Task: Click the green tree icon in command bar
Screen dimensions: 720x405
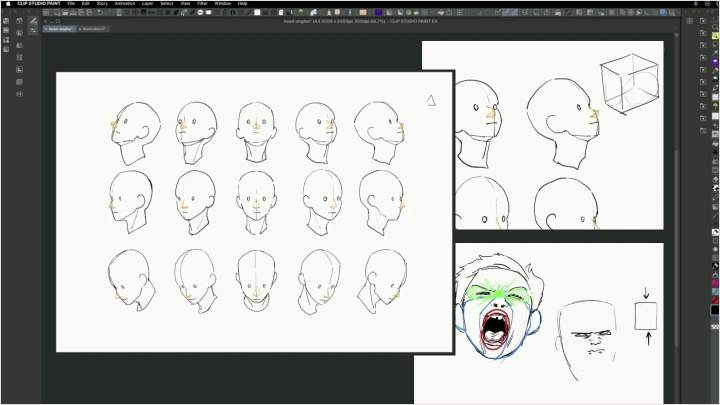Action: point(301,12)
